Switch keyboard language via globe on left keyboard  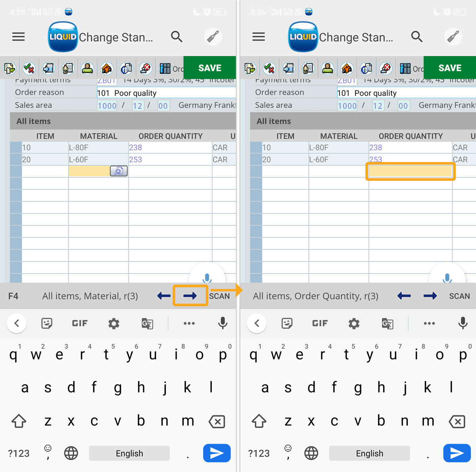pos(71,453)
